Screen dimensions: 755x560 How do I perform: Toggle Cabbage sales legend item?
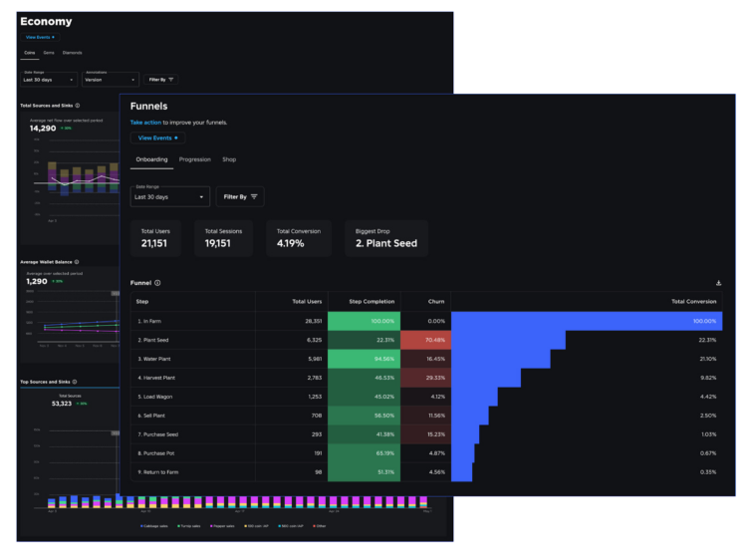tap(155, 525)
